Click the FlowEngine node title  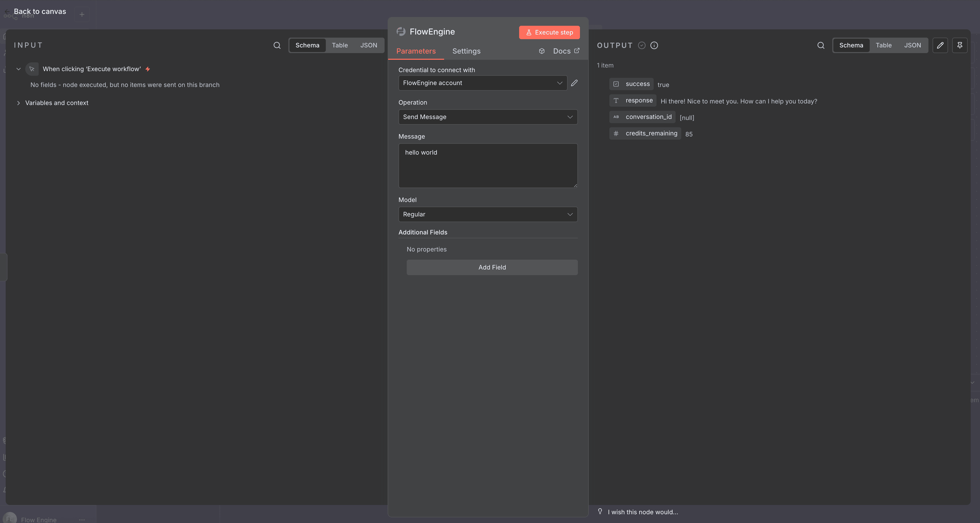pos(432,32)
